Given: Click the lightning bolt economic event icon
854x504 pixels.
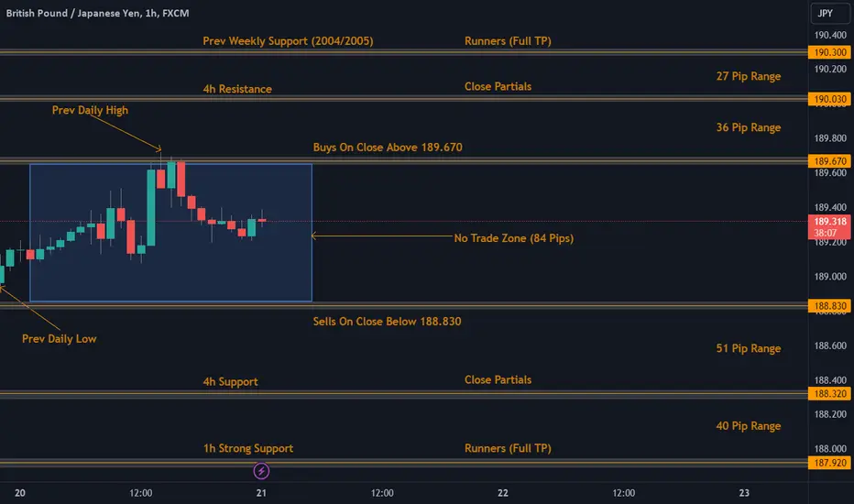Looking at the screenshot, I should coord(262,471).
